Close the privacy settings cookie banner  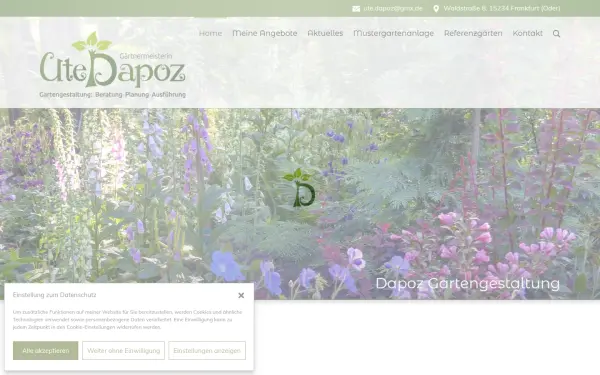click(241, 295)
